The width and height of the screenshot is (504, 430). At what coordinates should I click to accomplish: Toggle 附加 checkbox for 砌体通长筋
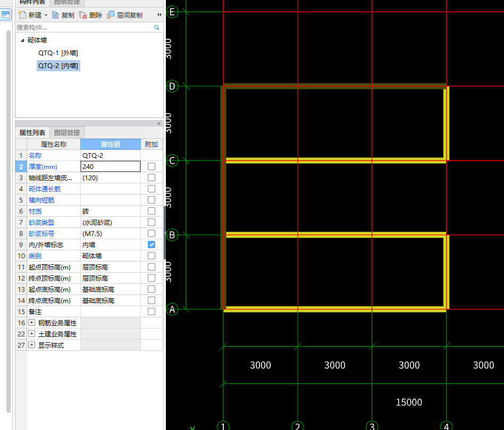pos(152,189)
